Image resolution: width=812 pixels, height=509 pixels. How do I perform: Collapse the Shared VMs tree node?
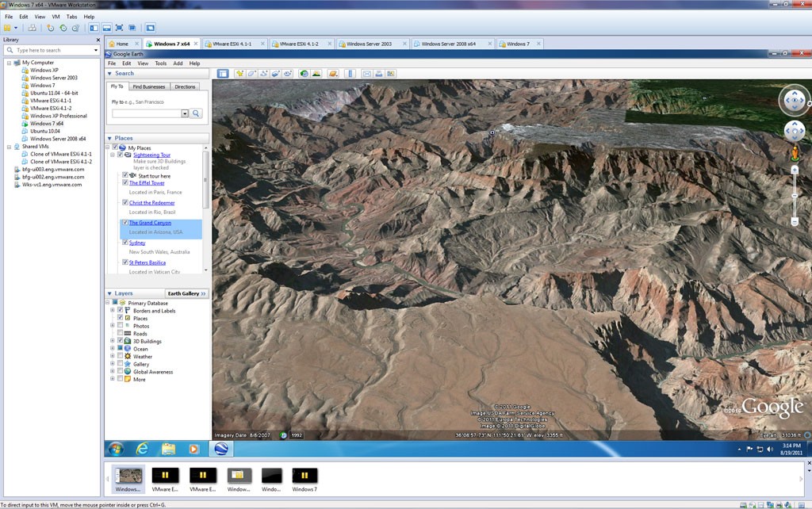[x=9, y=147]
